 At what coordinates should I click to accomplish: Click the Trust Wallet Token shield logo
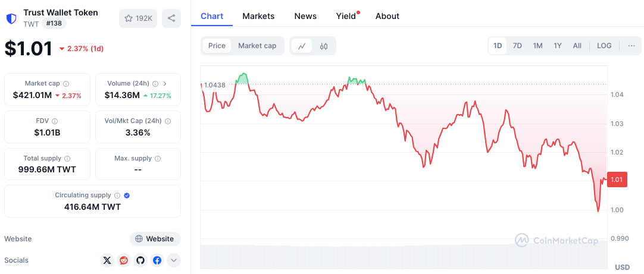point(11,18)
